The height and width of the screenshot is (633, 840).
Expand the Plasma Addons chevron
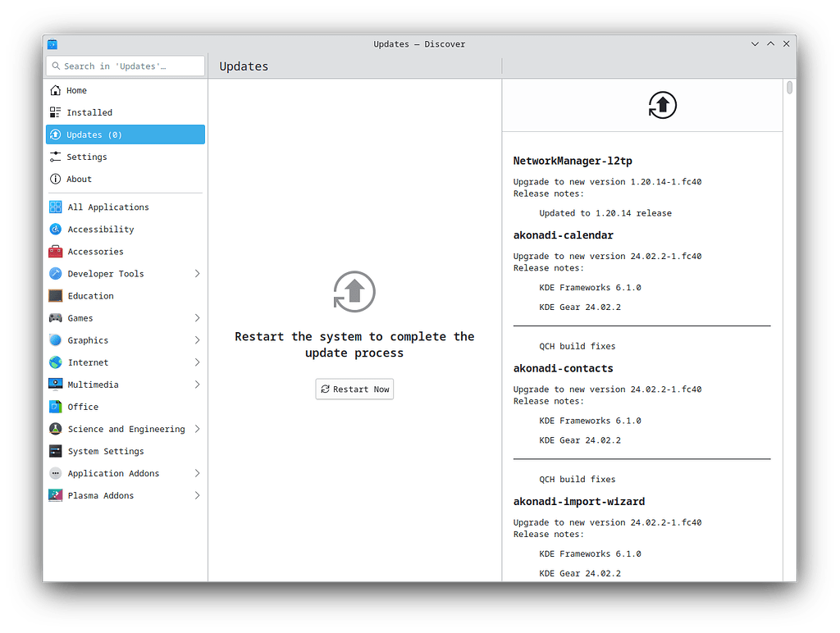coord(197,495)
